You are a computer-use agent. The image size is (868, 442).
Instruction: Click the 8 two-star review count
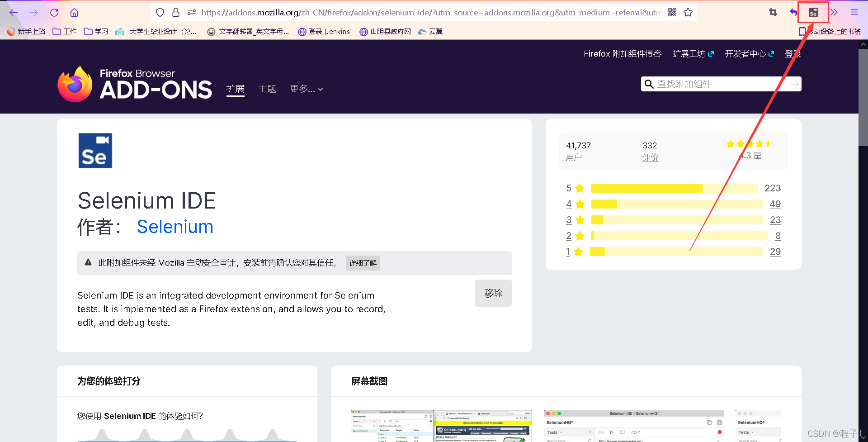(x=778, y=236)
